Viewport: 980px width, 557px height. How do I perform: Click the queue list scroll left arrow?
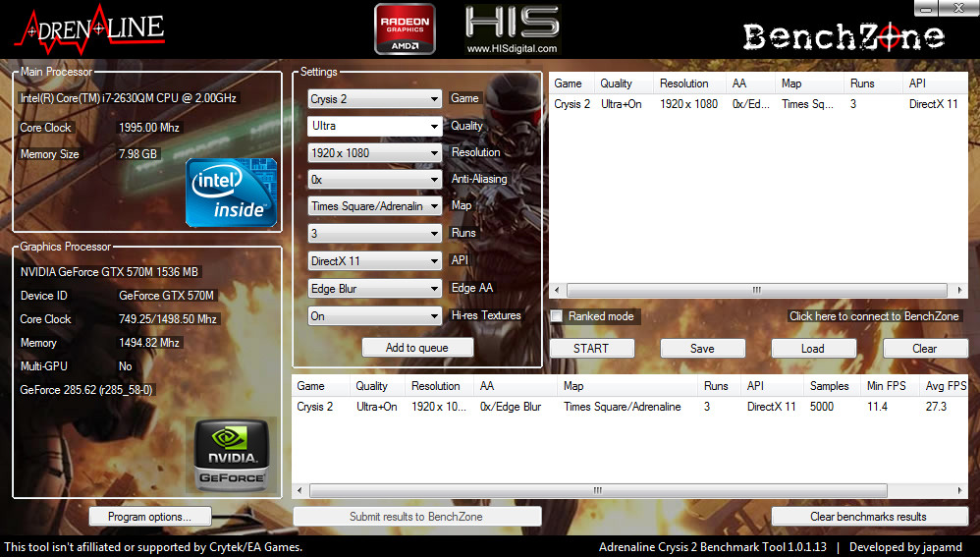pyautogui.click(x=557, y=290)
